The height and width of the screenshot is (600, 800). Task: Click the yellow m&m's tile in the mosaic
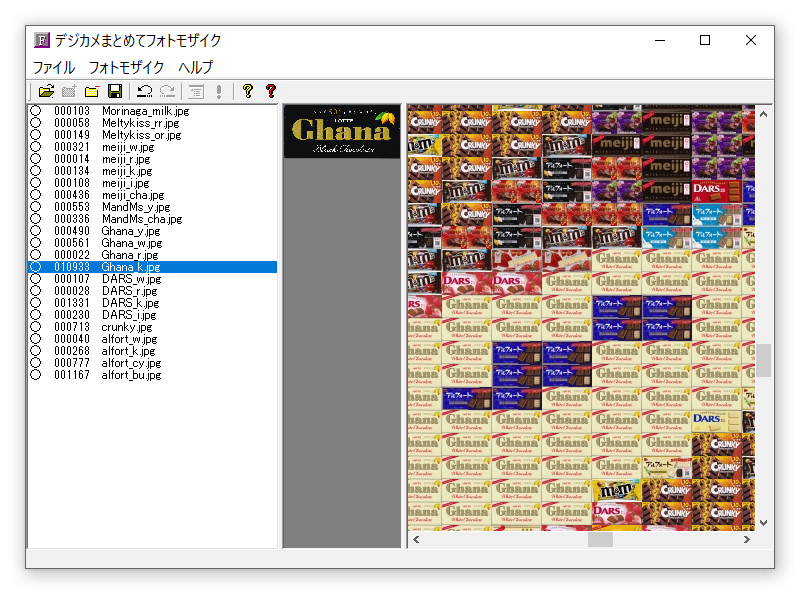pyautogui.click(x=617, y=490)
